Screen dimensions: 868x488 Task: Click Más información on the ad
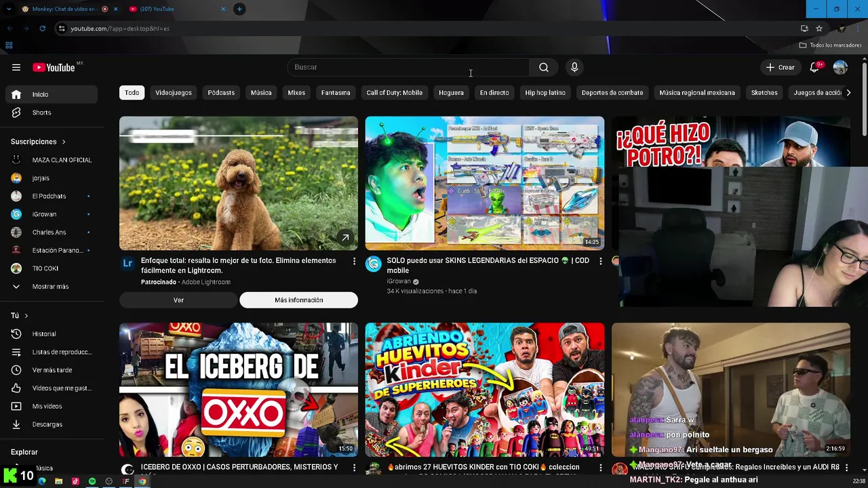[298, 300]
